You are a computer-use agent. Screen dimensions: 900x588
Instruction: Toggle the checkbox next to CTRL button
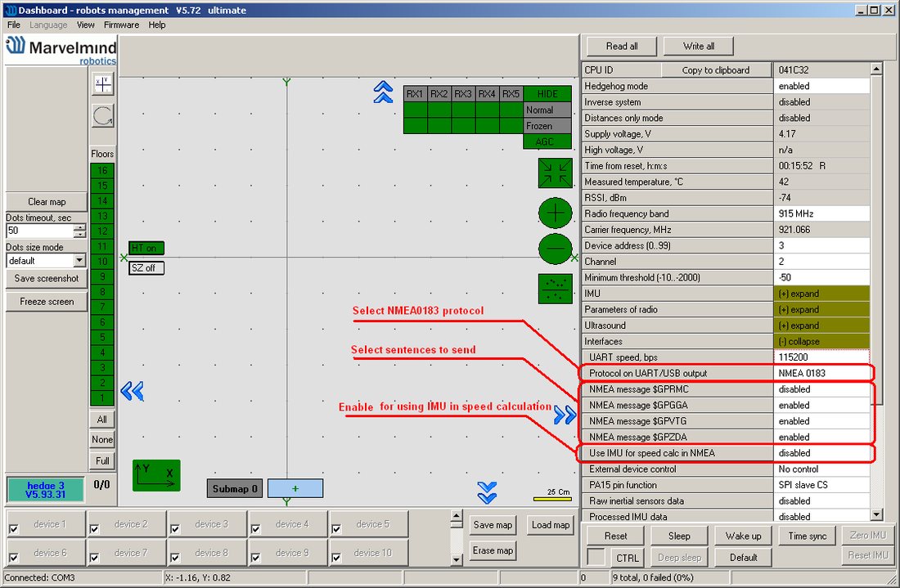(596, 557)
